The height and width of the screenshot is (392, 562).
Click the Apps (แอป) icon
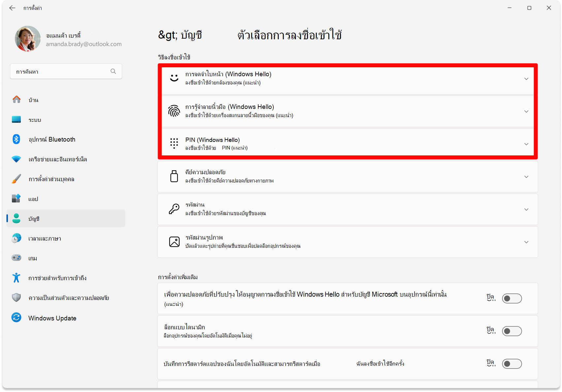16,198
